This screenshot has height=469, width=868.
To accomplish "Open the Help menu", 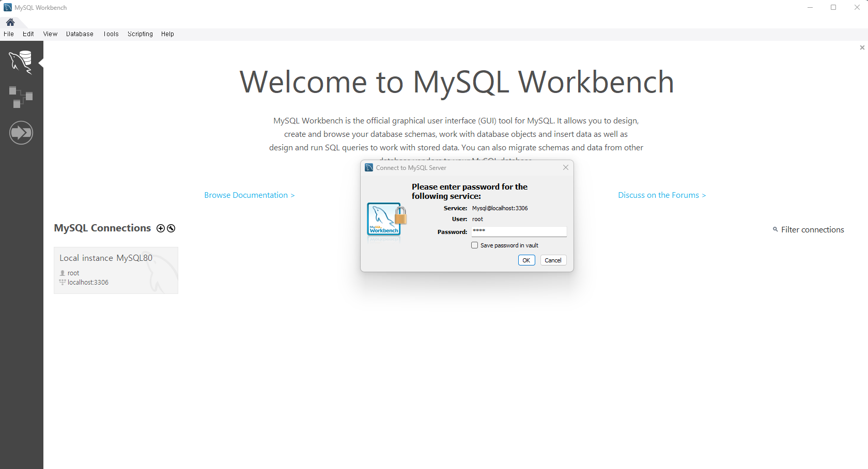I will [167, 34].
